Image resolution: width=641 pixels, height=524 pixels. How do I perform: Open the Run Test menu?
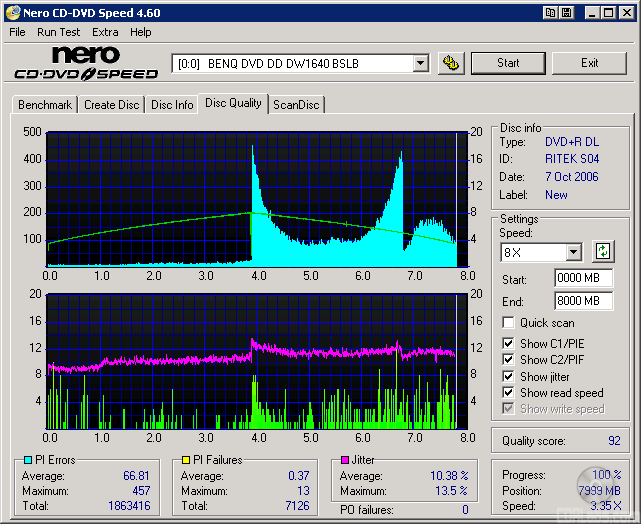tap(59, 32)
